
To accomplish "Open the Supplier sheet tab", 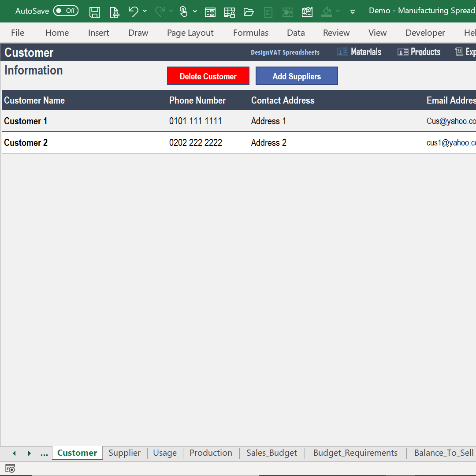I will 124,453.
